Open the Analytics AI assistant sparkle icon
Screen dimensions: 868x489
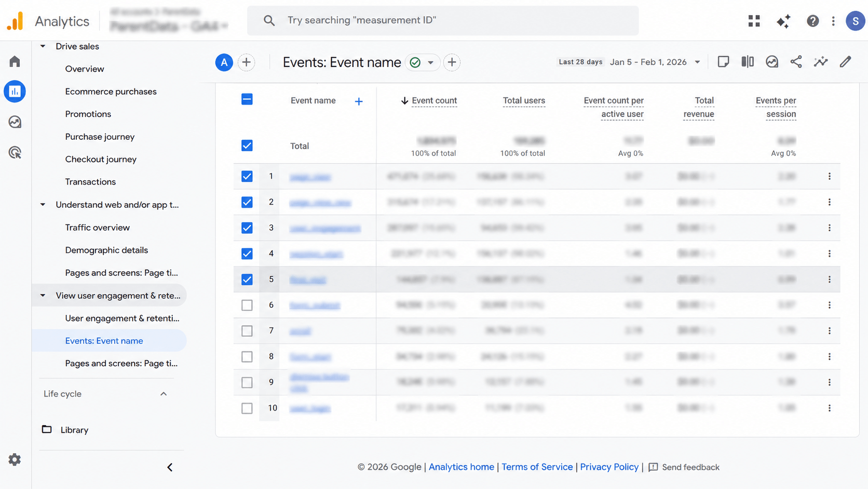coord(783,21)
